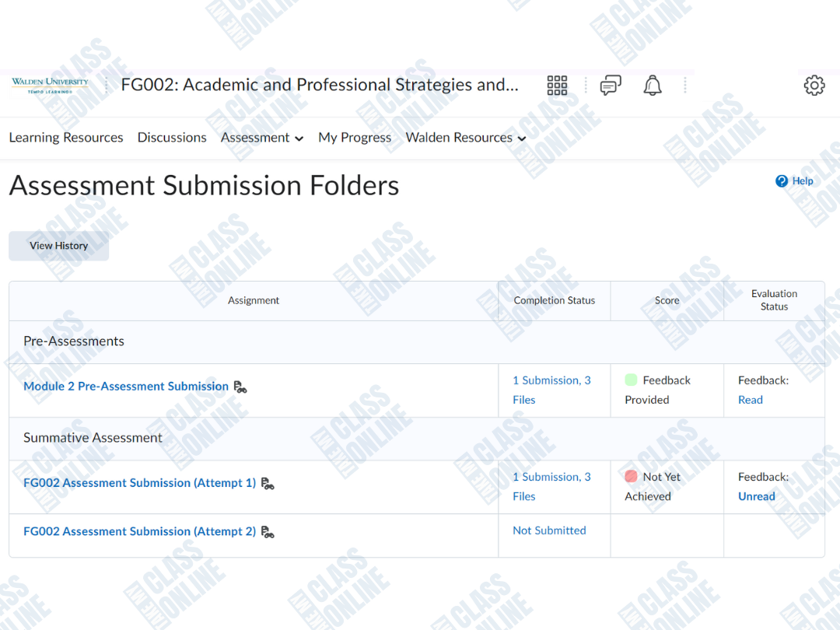
Task: Click the Not Submitted link for Attempt 2
Action: (x=549, y=530)
